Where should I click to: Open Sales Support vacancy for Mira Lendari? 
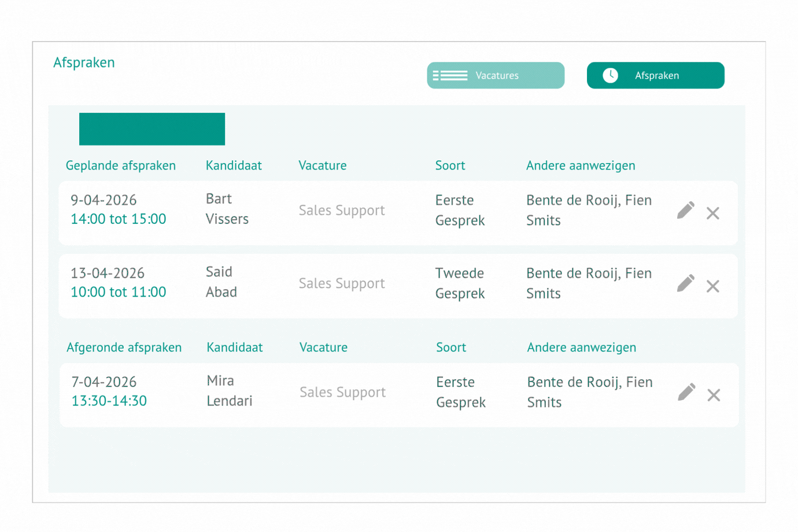pyautogui.click(x=342, y=392)
